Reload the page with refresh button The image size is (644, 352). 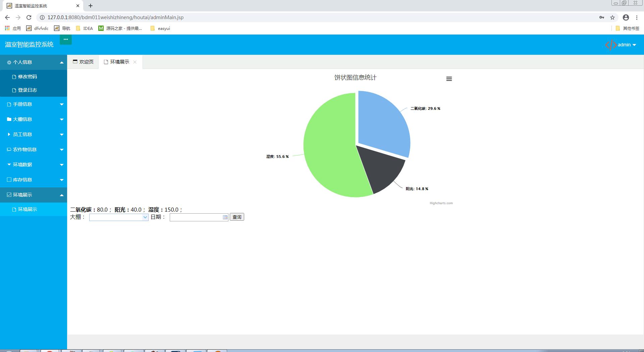[29, 17]
